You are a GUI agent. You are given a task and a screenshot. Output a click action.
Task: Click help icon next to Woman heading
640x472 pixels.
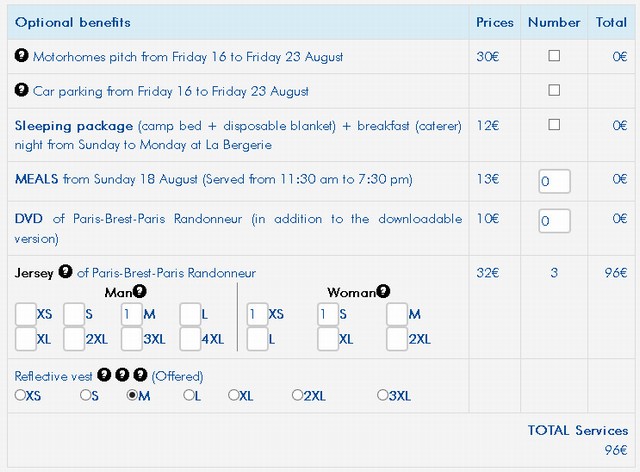[383, 291]
